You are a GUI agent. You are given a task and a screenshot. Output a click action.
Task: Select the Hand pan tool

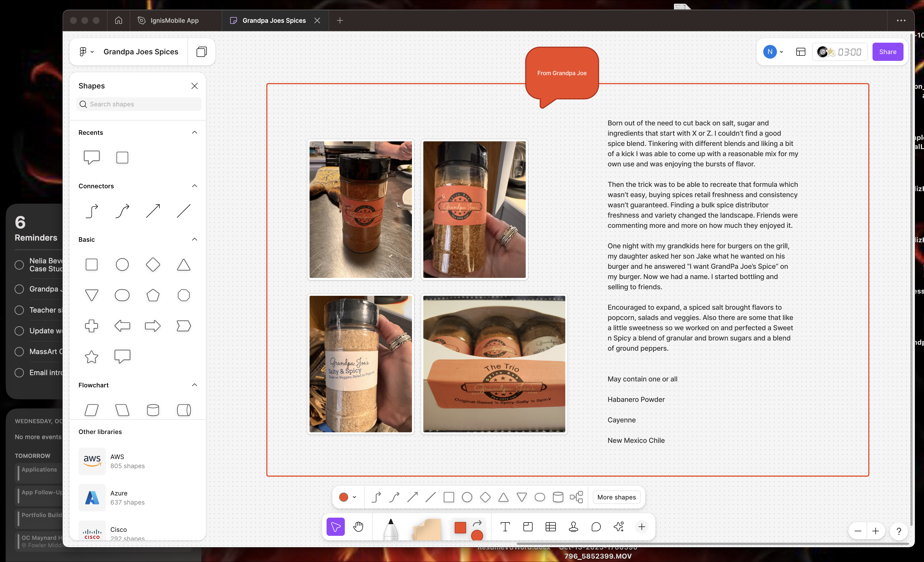pyautogui.click(x=358, y=527)
